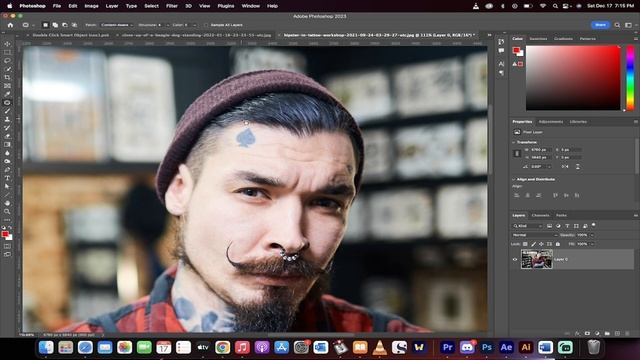Toggle lock position in Layers panel
Viewport: 640px width, 360px height.
click(x=541, y=244)
